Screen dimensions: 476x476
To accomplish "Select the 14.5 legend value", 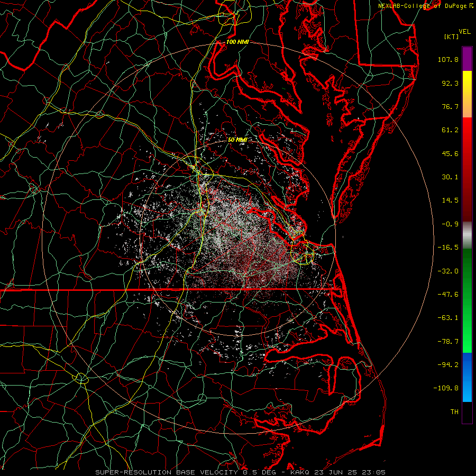I will point(450,200).
